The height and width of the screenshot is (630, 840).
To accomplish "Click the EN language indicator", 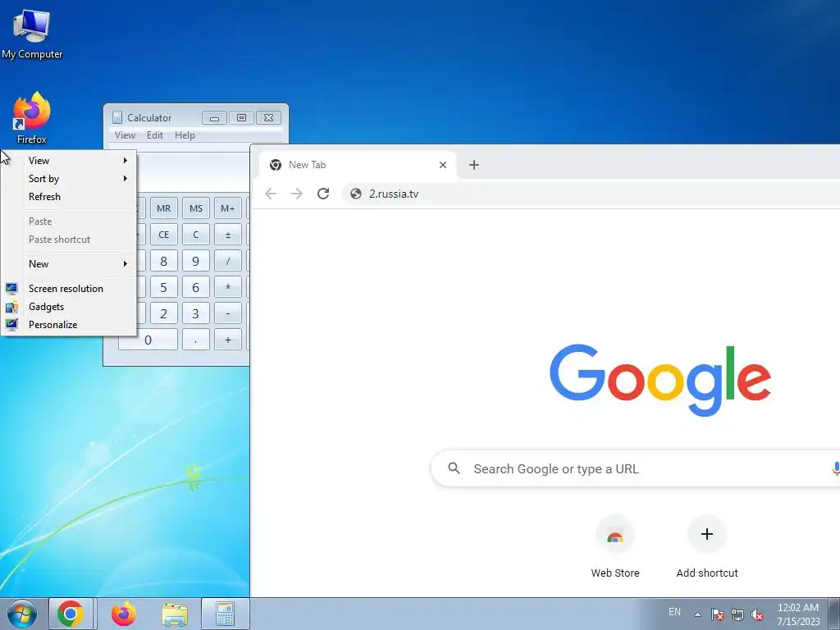I will click(x=674, y=612).
